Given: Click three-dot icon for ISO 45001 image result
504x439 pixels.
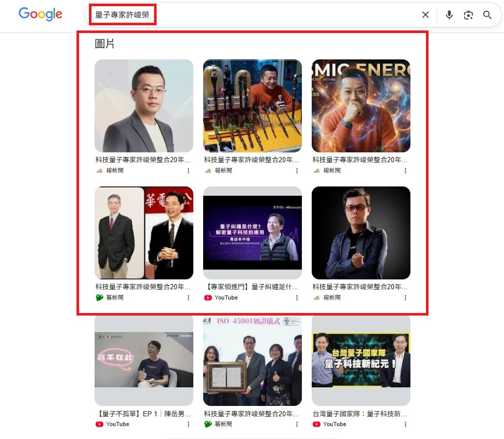Looking at the screenshot, I should (297, 424).
